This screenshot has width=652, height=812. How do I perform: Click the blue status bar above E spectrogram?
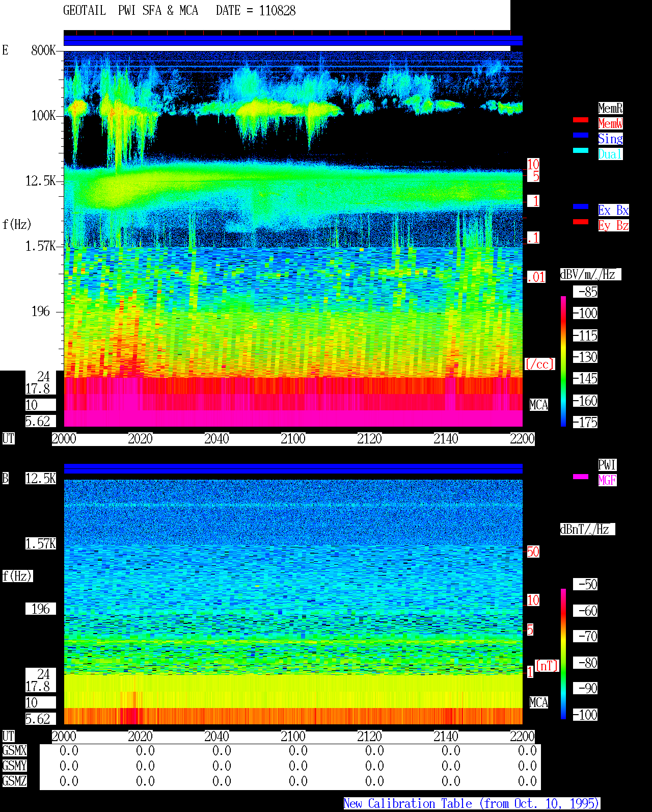293,41
